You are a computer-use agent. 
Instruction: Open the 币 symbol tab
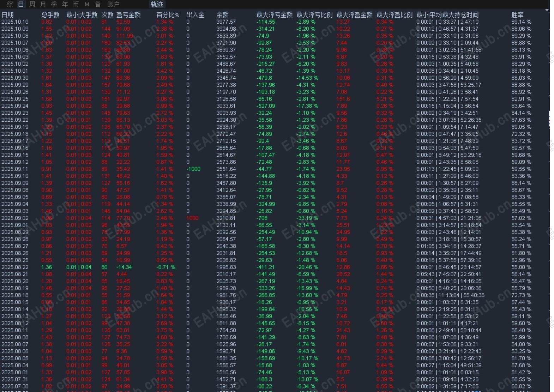tap(76, 4)
